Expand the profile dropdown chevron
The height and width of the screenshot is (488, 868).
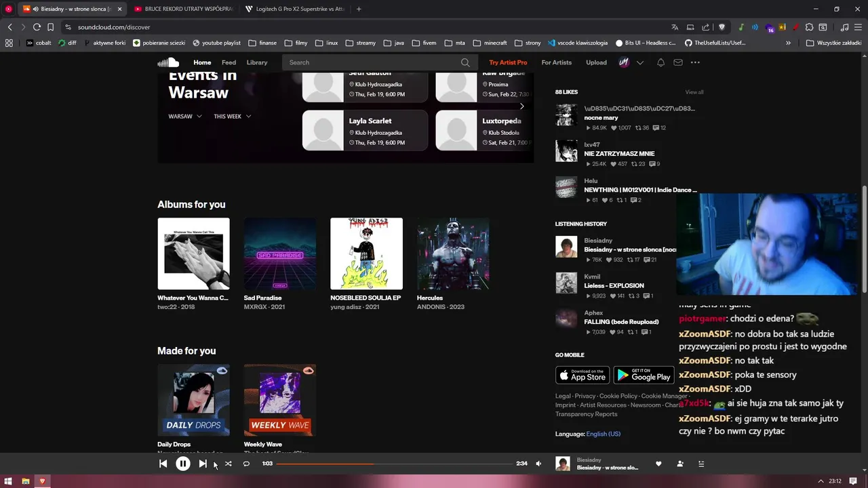point(640,62)
